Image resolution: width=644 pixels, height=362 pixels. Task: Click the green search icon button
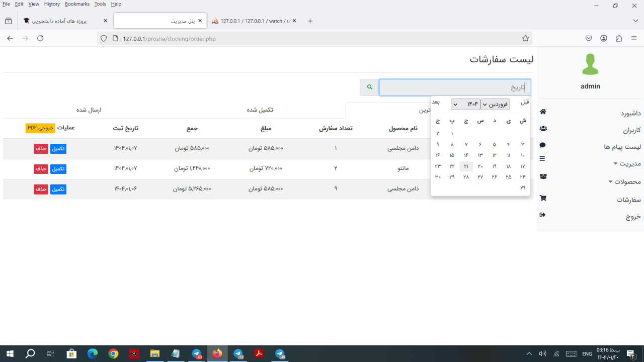click(x=369, y=87)
